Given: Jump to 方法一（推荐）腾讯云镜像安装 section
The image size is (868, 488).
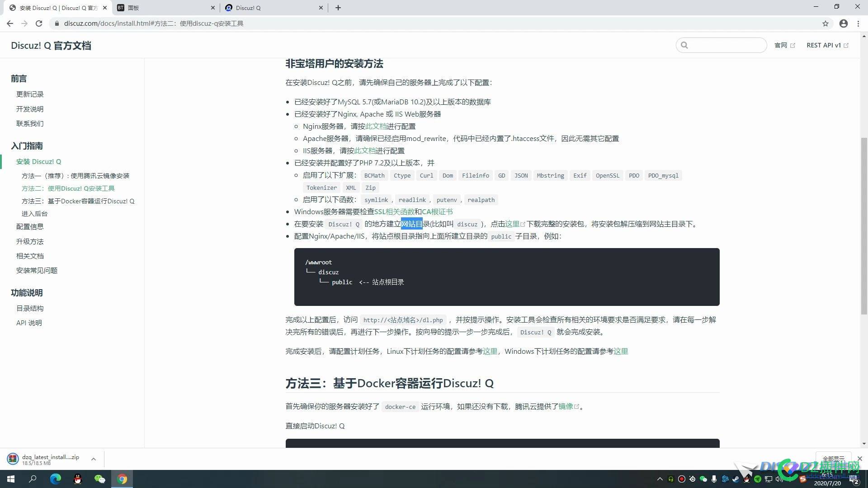Looking at the screenshot, I should [x=75, y=176].
